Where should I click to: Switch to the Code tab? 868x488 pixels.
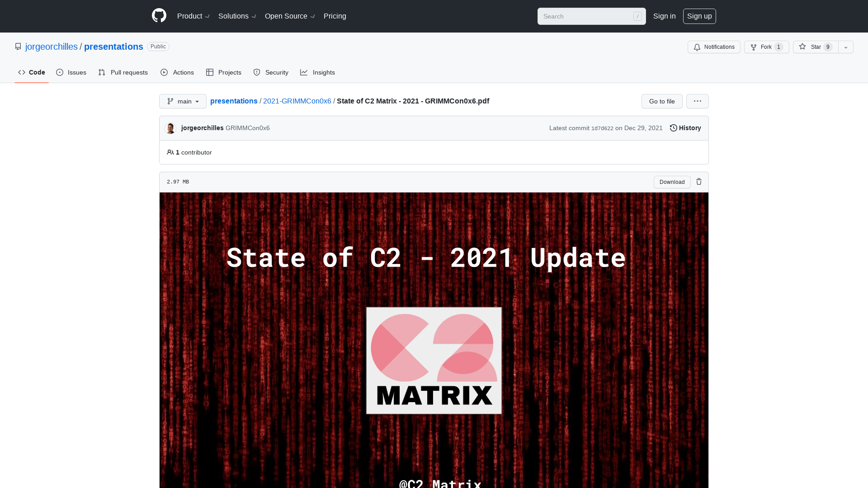click(32, 72)
